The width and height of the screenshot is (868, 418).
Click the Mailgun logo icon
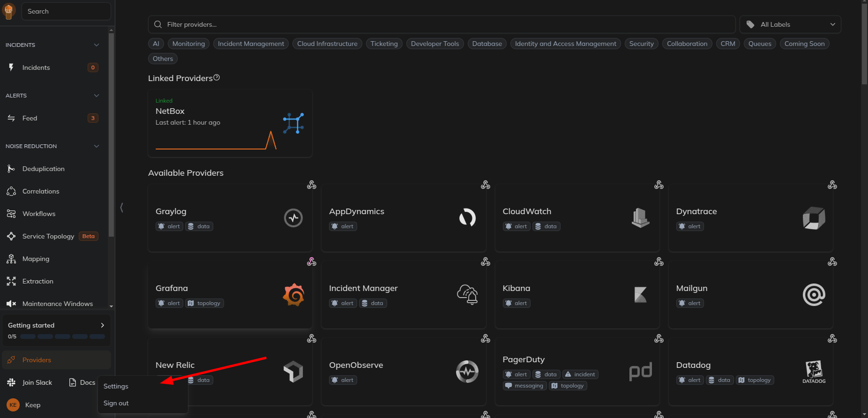814,295
